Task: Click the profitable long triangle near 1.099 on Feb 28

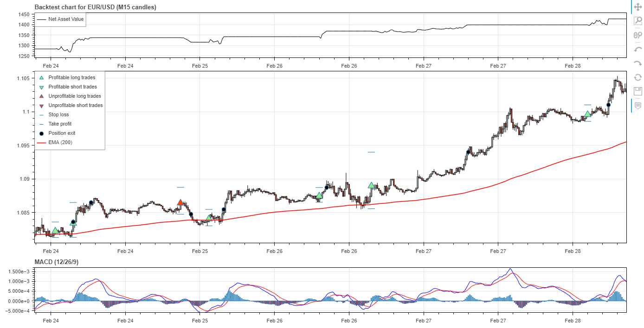Action: (587, 114)
